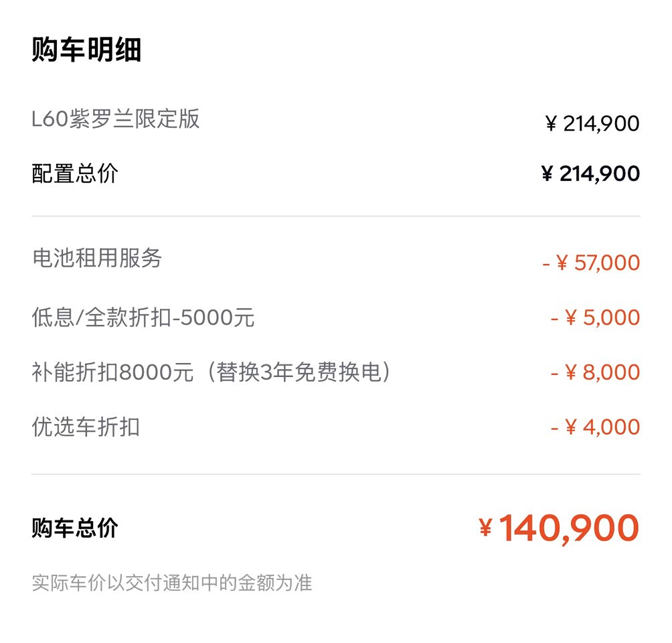Select the 低息/全款折扣-5000元 discount row
The image size is (672, 643).
click(x=143, y=317)
